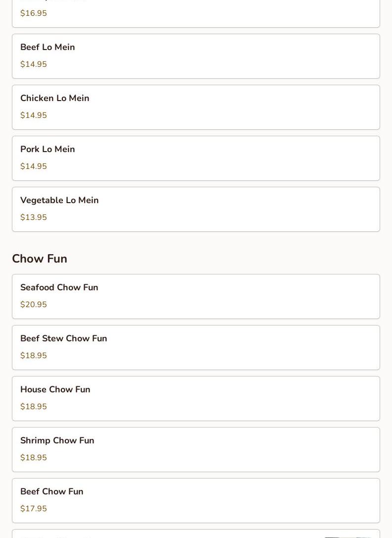The width and height of the screenshot is (392, 538).
Task: Click the Chow Fun section heading
Action: (40, 259)
